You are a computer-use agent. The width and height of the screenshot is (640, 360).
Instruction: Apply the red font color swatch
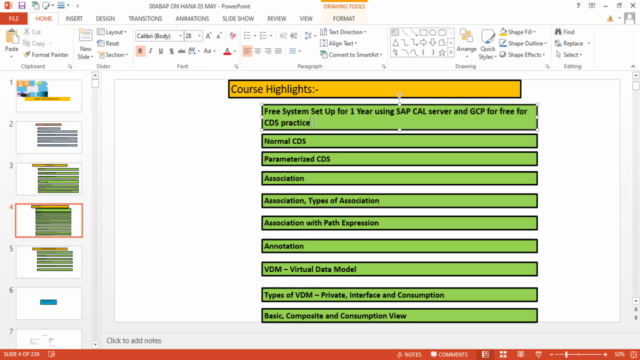(227, 51)
